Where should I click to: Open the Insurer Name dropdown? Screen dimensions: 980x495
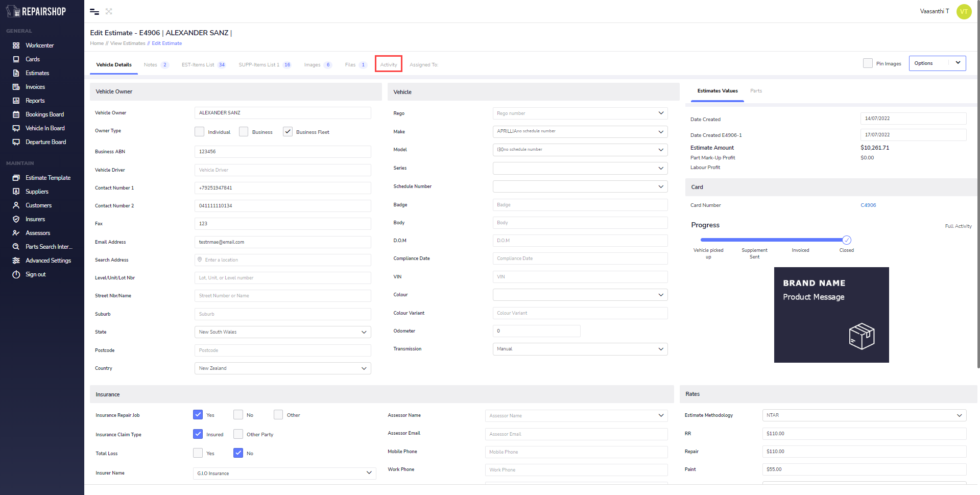point(284,474)
